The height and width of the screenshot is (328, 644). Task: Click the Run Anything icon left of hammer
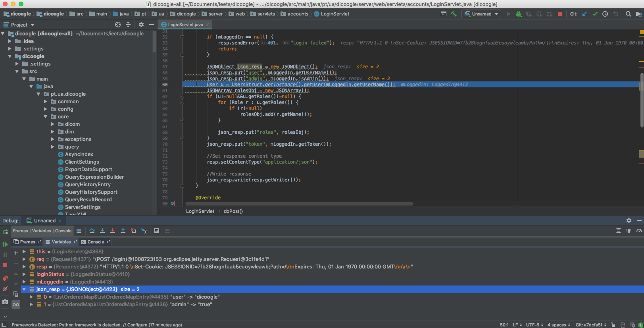point(444,14)
